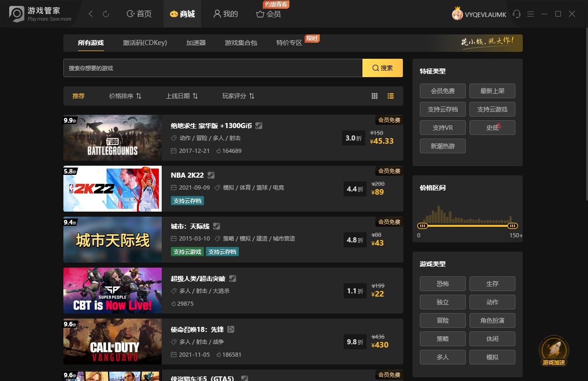The image size is (588, 381).
Task: Select the 所有游戏 category tab
Action: tap(91, 43)
